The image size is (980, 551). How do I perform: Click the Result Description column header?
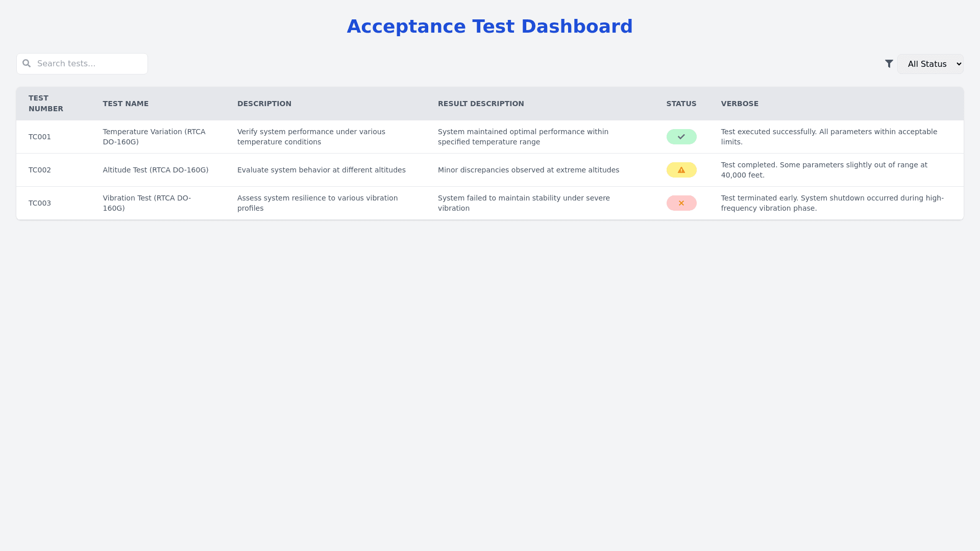pos(481,104)
